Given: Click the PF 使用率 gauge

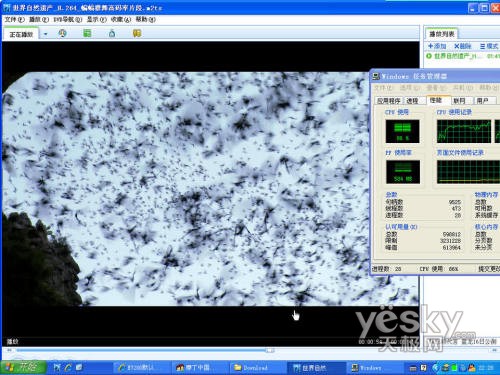Looking at the screenshot, I should coord(403,172).
